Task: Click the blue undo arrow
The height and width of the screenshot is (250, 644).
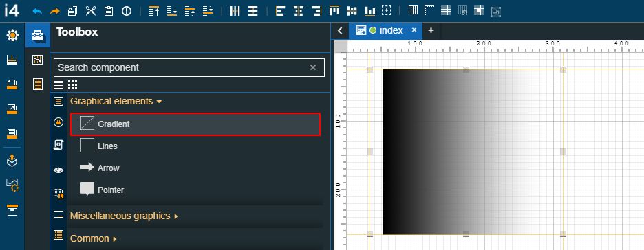Action: [x=37, y=11]
